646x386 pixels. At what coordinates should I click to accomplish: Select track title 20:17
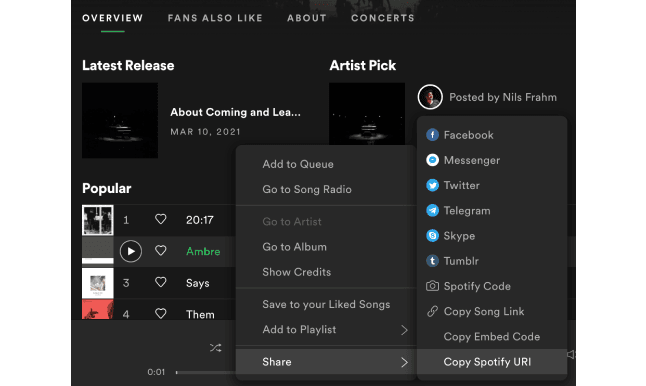click(199, 220)
